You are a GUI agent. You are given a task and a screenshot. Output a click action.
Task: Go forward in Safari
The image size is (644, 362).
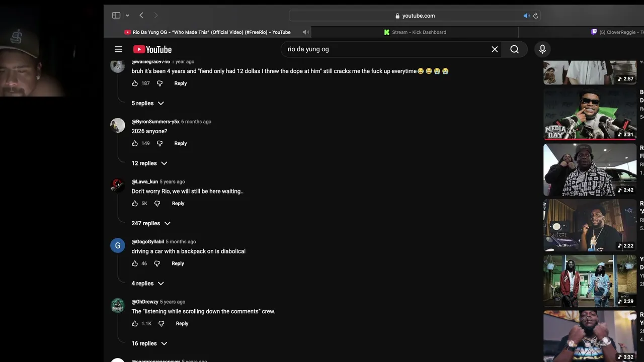[155, 16]
